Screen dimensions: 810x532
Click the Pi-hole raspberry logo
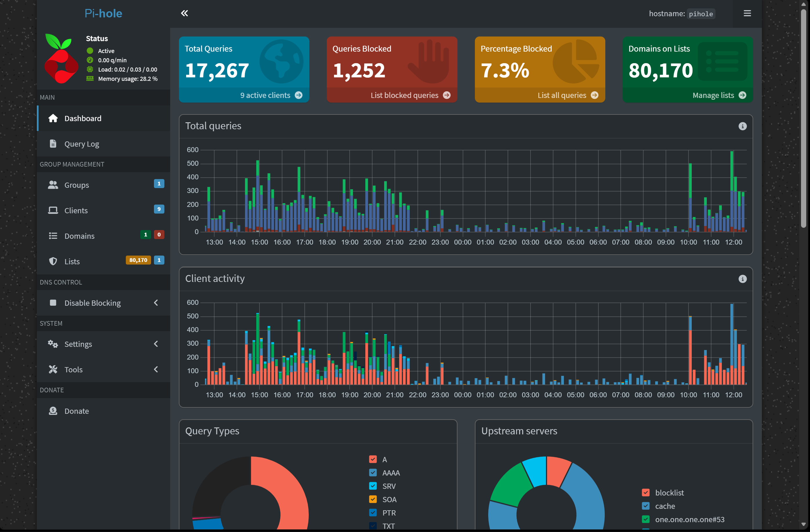[x=61, y=59]
